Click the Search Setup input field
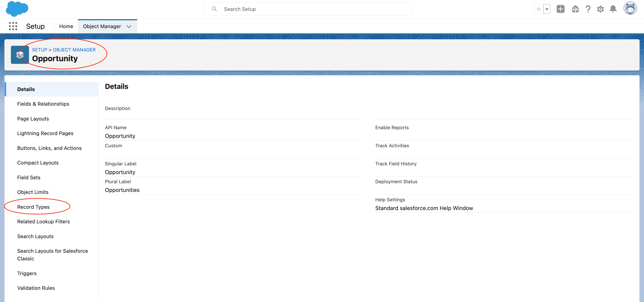Image resolution: width=644 pixels, height=302 pixels. 308,9
